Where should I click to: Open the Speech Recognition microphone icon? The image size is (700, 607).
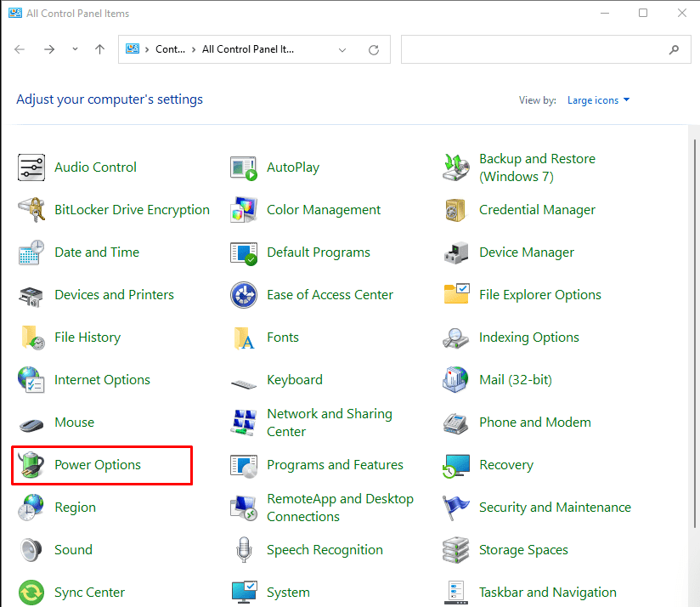[x=244, y=550]
